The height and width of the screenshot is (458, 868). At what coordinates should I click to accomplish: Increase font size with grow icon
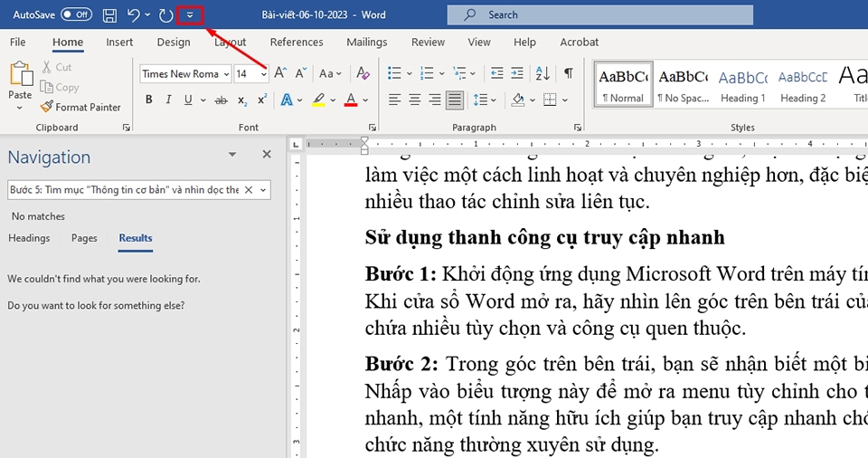click(280, 73)
